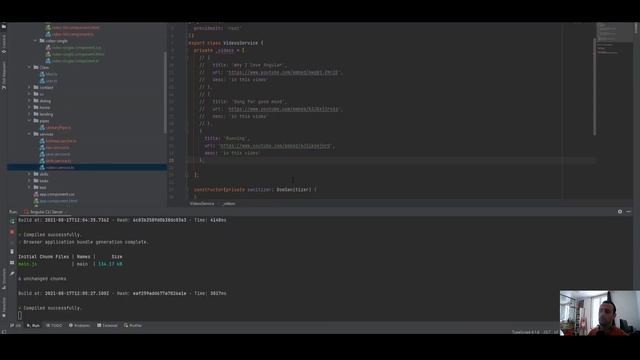Viewport: 640px width, 360px height.
Task: Stop the running Angular CLI Server
Action: tap(12, 231)
